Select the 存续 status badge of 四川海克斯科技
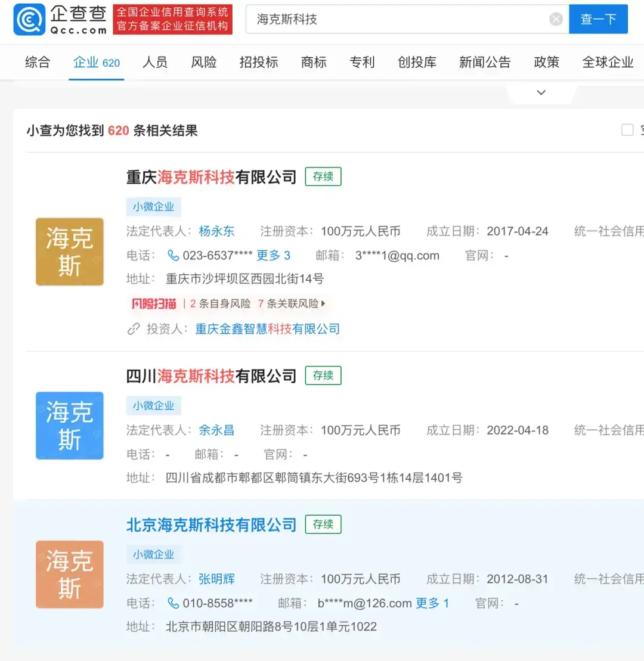This screenshot has height=661, width=644. 323,376
